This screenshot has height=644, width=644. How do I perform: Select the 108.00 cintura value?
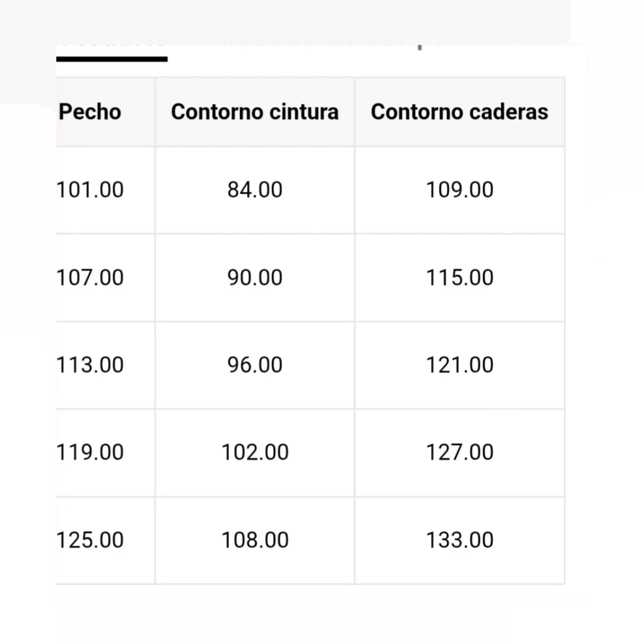coord(255,540)
